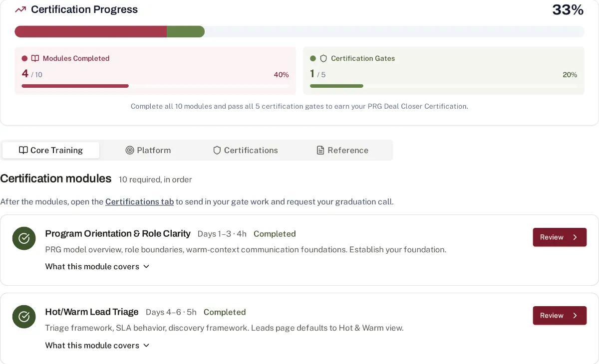Click the 'Complete all 10 modules' instruction text
Image resolution: width=599 pixels, height=364 pixels.
point(299,106)
